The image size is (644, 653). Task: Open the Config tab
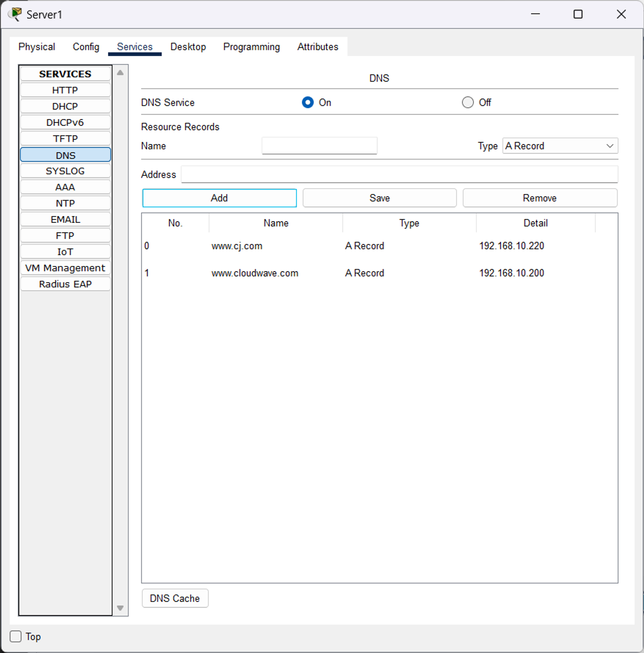click(86, 47)
